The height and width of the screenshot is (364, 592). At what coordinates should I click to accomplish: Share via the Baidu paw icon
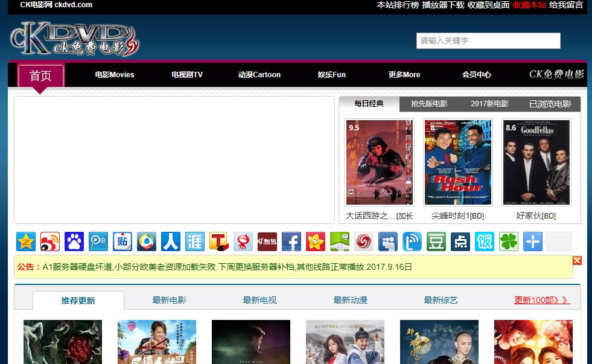[74, 241]
